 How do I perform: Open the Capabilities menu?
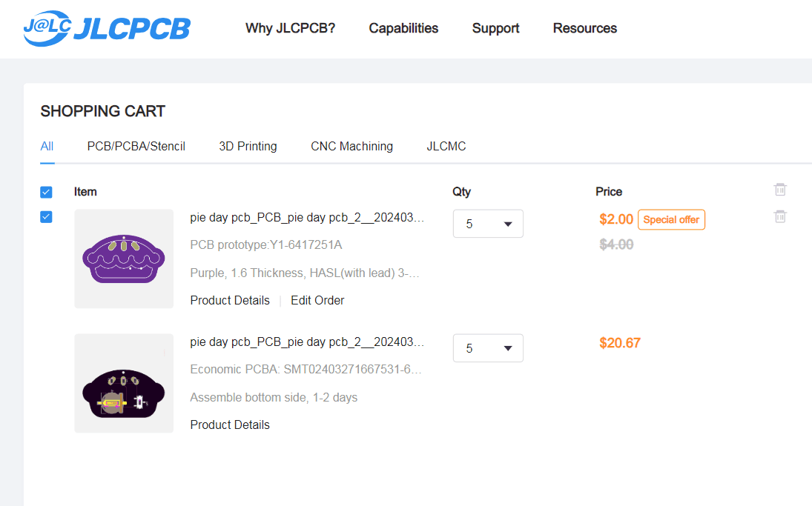click(403, 28)
